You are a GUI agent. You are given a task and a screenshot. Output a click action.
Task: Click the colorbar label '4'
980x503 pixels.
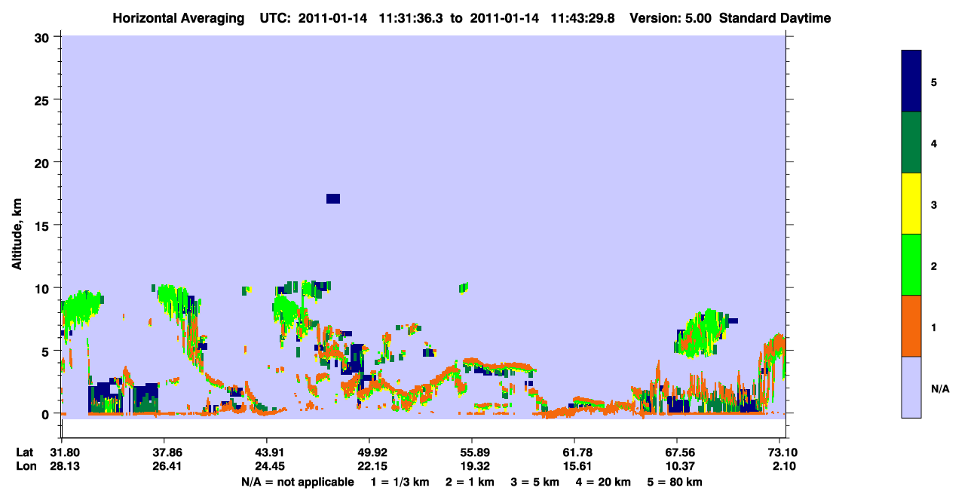(934, 143)
